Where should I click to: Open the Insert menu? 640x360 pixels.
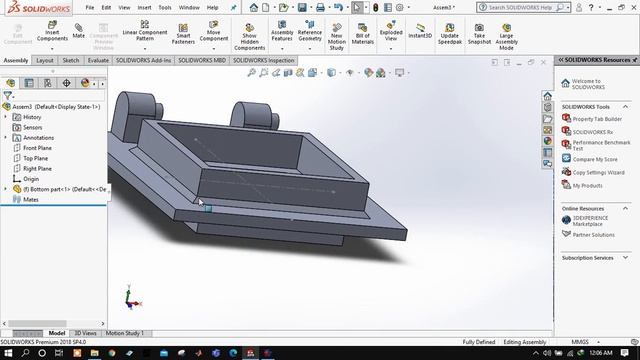tap(144, 7)
